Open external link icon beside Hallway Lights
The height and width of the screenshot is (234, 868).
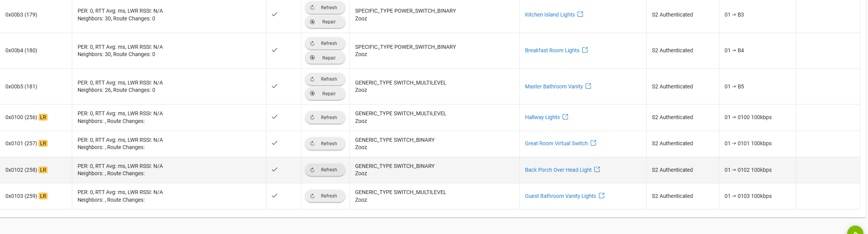(565, 117)
